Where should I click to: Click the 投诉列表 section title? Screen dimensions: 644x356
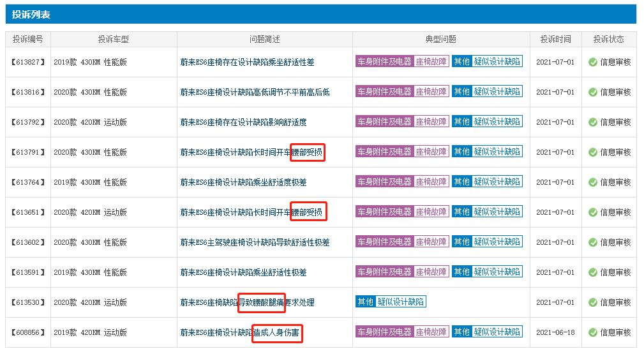[31, 15]
